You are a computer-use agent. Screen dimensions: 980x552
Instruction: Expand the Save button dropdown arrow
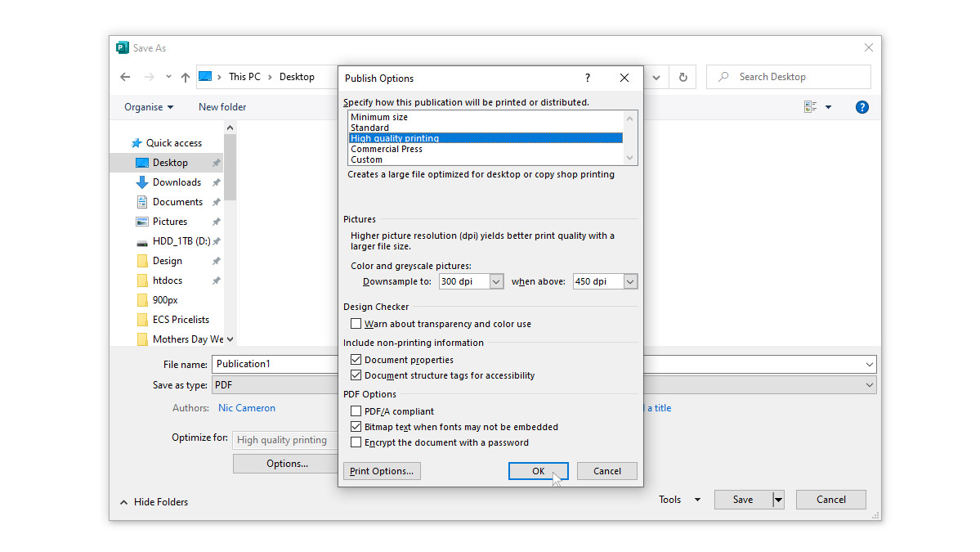coord(777,499)
